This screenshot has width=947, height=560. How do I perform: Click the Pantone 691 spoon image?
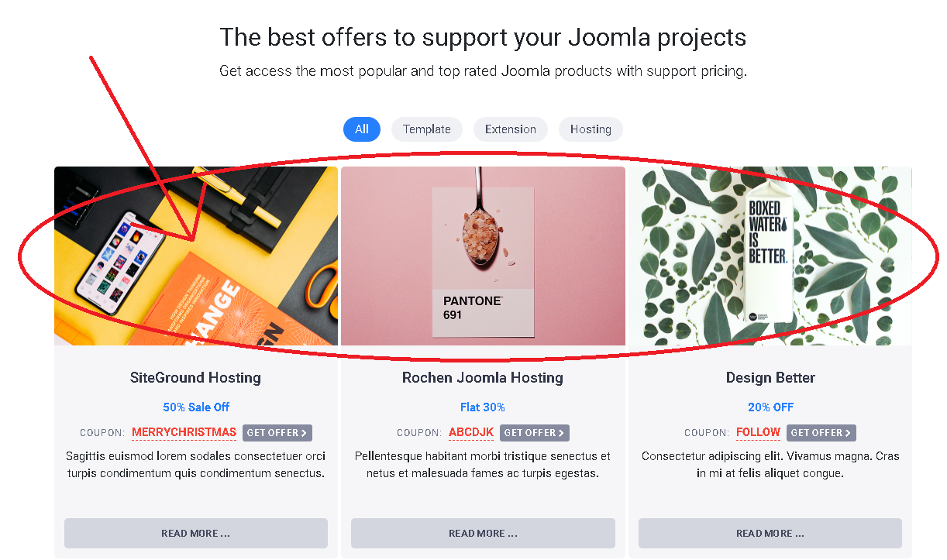tap(483, 256)
